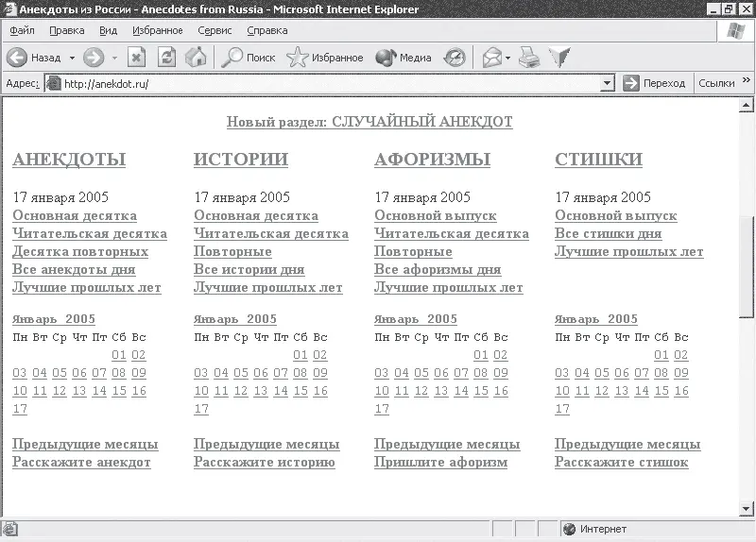The image size is (756, 542).
Task: Open Search (Поиск) toolbar button
Action: point(248,58)
